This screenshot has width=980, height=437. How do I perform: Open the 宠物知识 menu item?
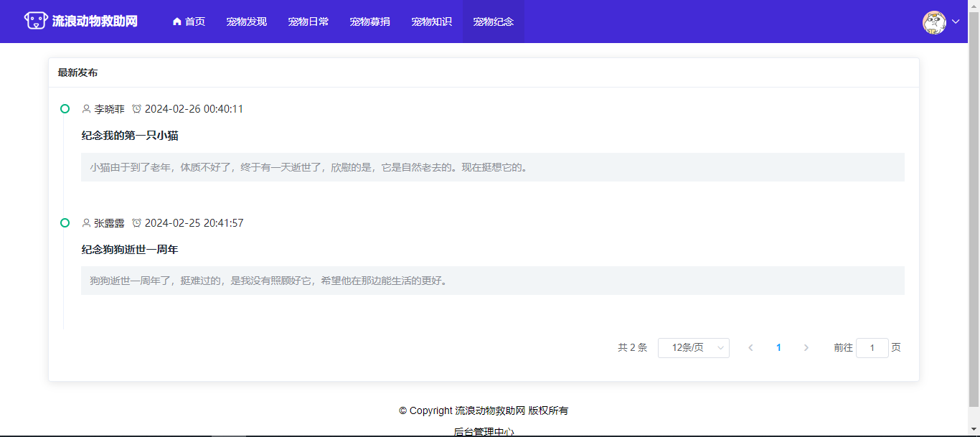coord(432,22)
